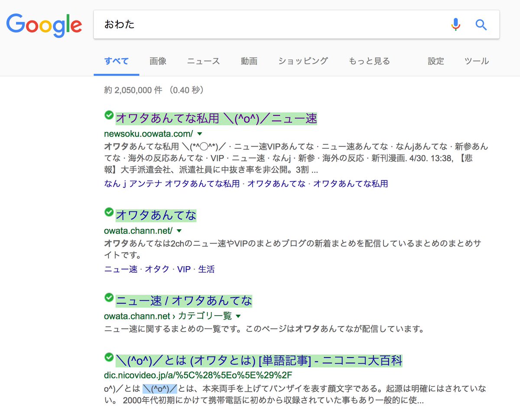Viewport: 520px width, 420px height.
Task: Click the magnifying glass search button
Action: click(x=481, y=24)
